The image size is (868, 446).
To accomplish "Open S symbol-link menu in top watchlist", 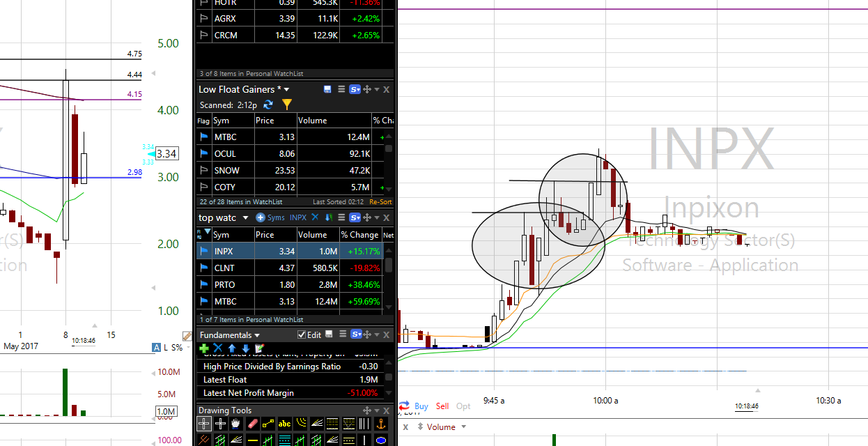I will click(355, 217).
